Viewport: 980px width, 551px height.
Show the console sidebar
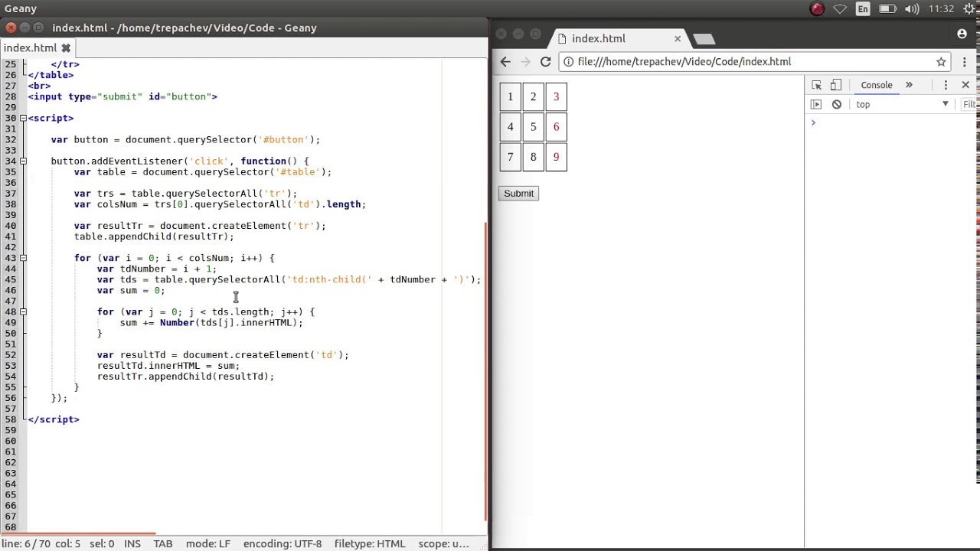coord(816,105)
